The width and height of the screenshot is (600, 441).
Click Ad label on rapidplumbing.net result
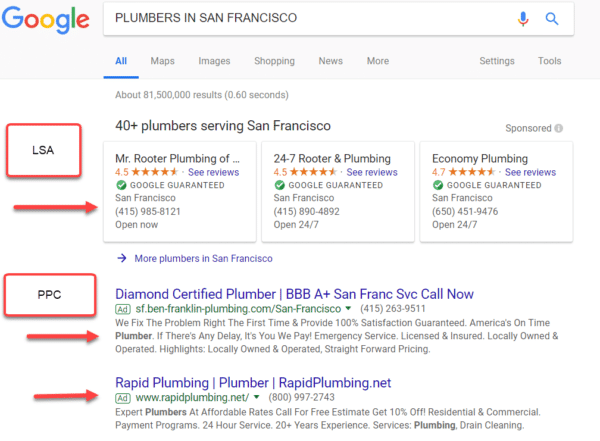click(123, 398)
